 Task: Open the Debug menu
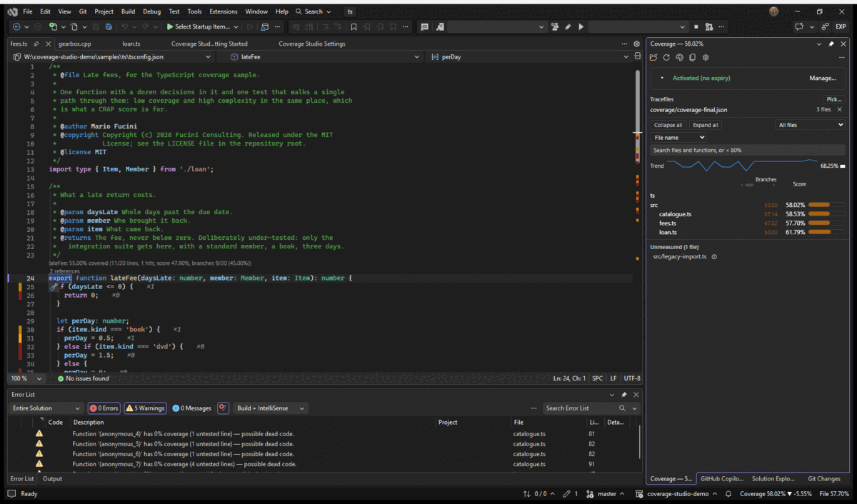tap(151, 11)
